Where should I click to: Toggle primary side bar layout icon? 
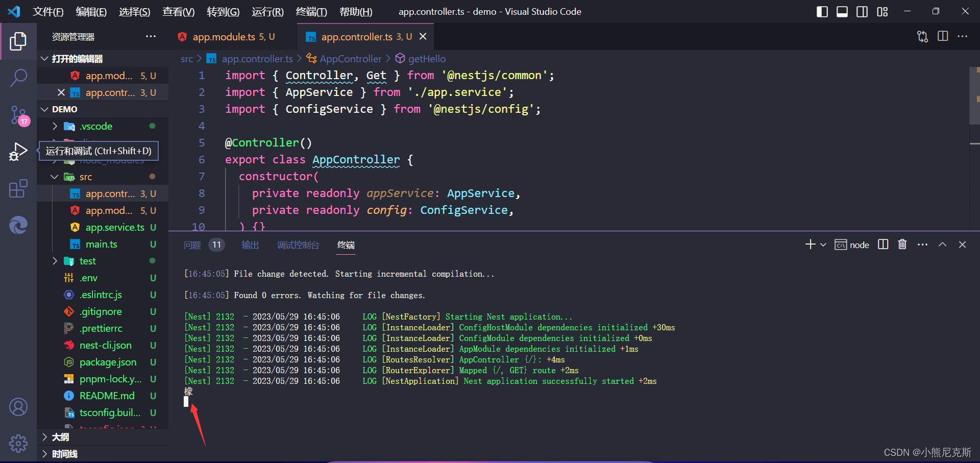pyautogui.click(x=822, y=12)
